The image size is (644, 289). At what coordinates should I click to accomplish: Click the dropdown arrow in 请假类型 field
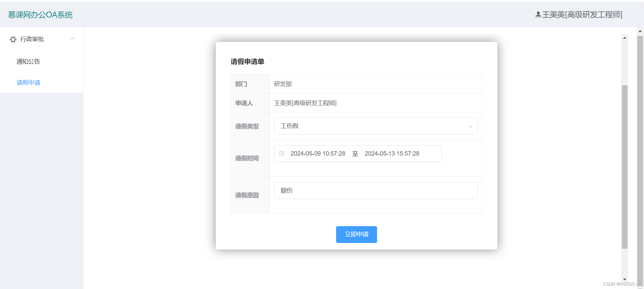coord(470,126)
